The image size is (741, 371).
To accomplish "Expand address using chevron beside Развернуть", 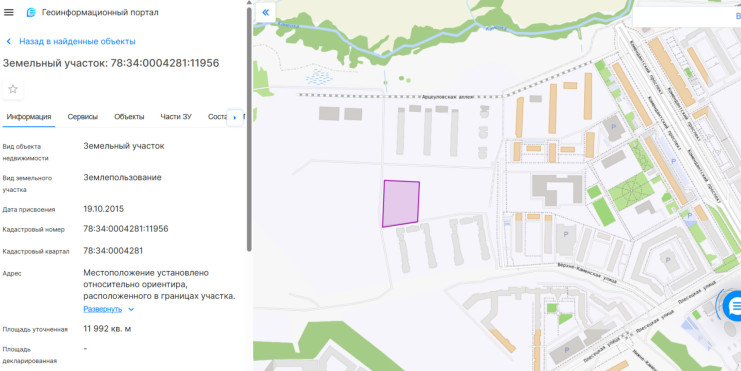I will pos(131,310).
